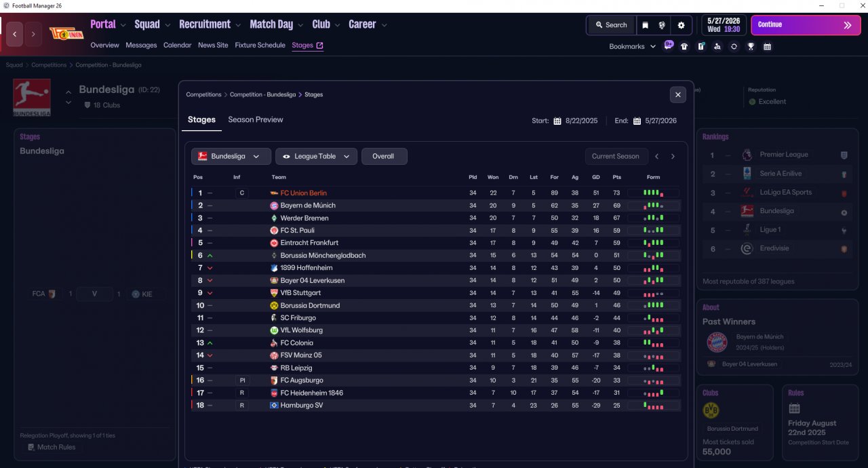The width and height of the screenshot is (868, 468).
Task: Click Competition - Bundesliga breadcrumb in dialog
Action: (x=262, y=95)
